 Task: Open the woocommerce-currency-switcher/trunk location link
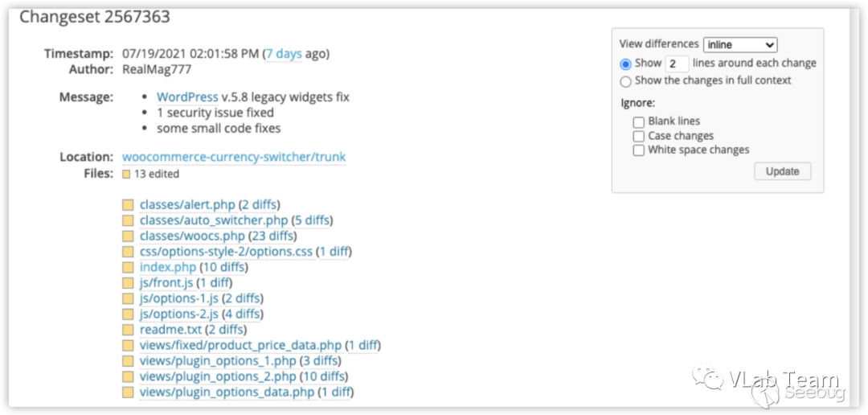234,157
